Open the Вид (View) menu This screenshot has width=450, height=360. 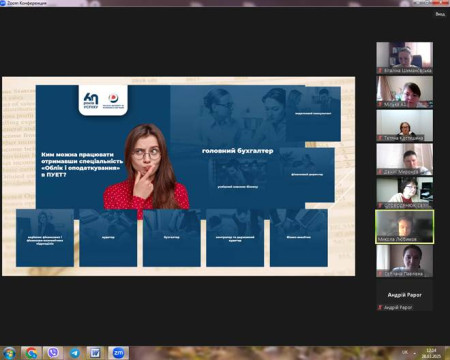440,14
